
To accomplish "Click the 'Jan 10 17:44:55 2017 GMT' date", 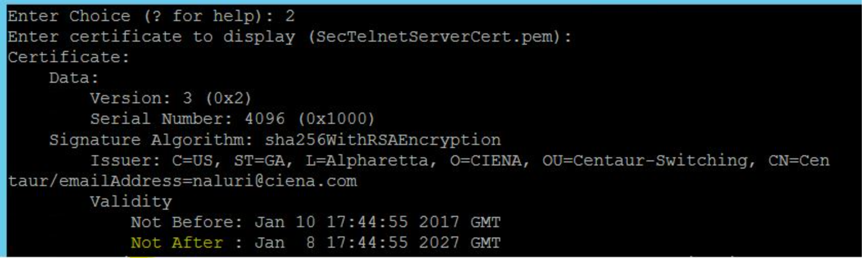I will [x=377, y=222].
